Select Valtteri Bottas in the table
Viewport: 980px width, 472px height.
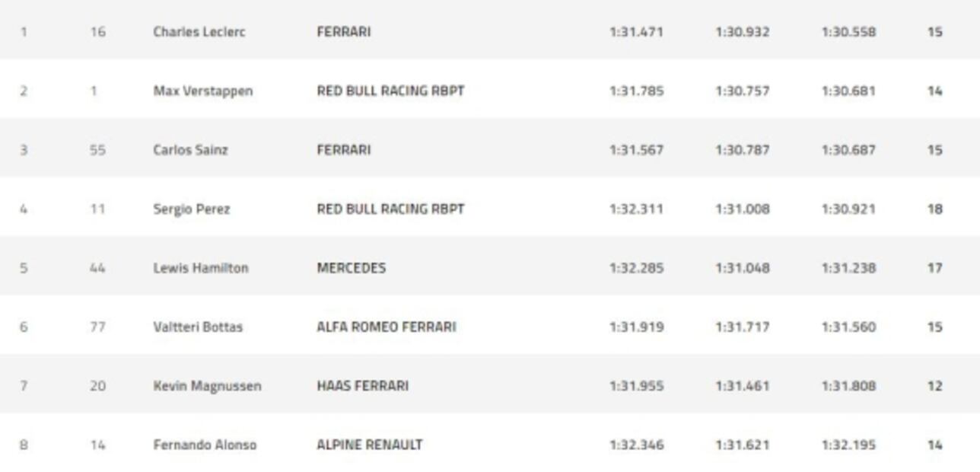click(x=198, y=327)
